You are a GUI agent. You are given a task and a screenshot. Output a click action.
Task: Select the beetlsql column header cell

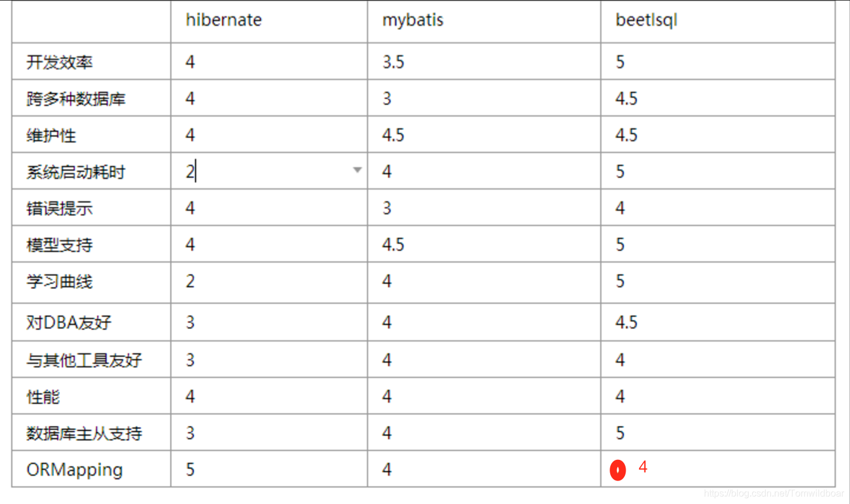pos(718,21)
